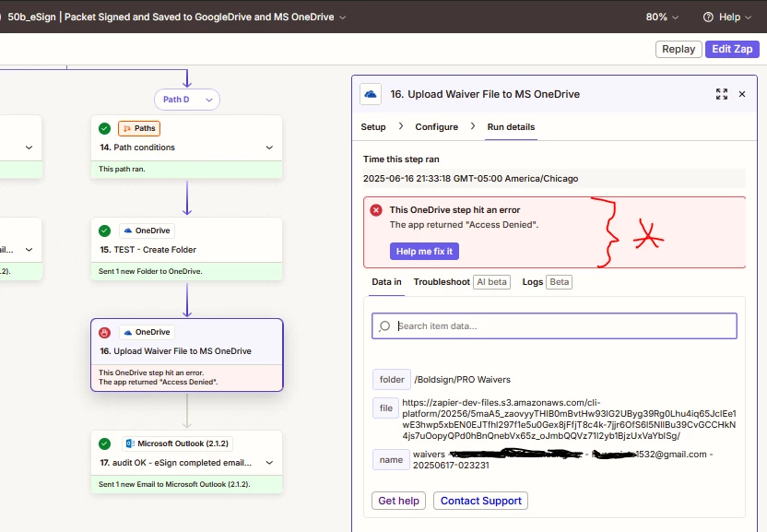Image resolution: width=767 pixels, height=532 pixels.
Task: Click 'This path ran.' status text
Action: pos(122,169)
